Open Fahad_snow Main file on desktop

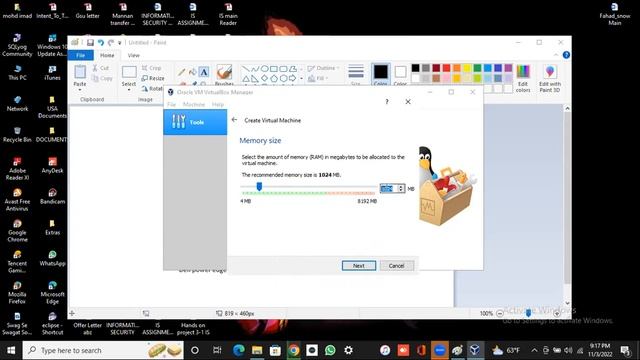pos(615,14)
